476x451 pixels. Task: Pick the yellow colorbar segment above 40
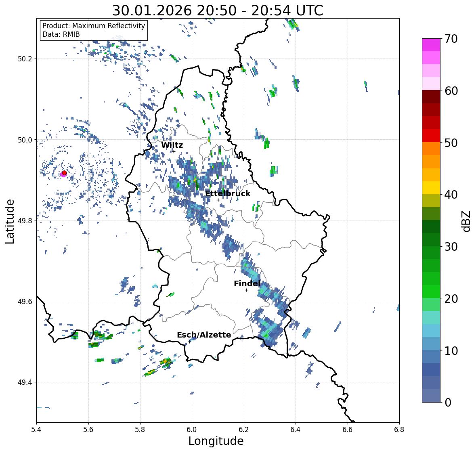(431, 188)
